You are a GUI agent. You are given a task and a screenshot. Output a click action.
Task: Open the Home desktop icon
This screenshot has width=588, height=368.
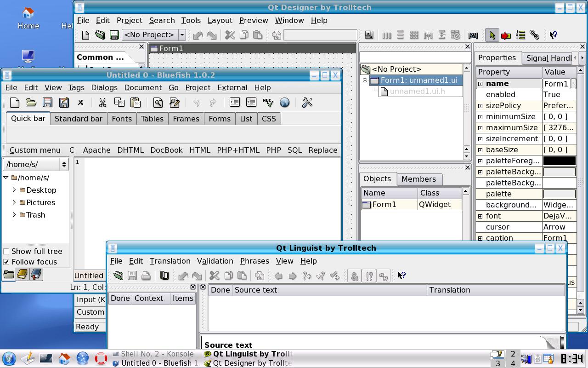click(28, 18)
